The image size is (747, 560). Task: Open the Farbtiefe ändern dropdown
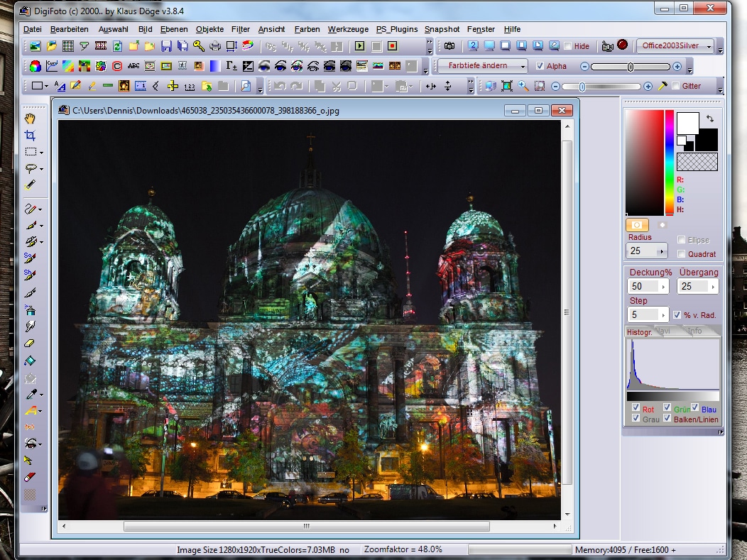tap(482, 66)
